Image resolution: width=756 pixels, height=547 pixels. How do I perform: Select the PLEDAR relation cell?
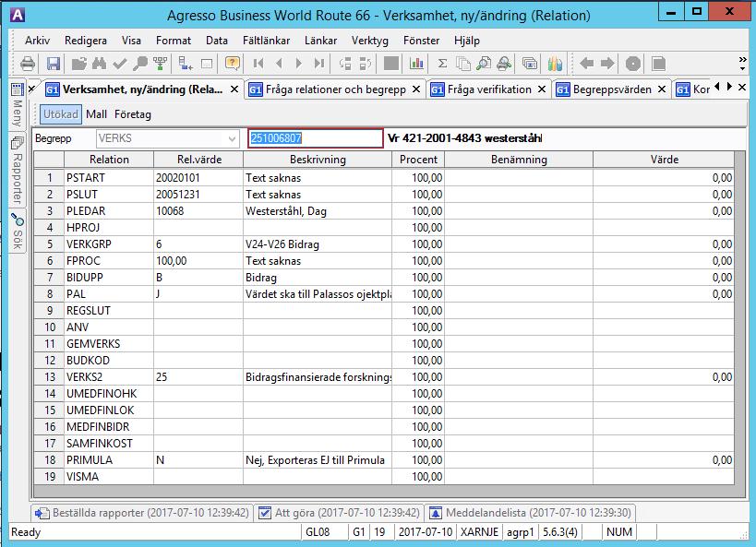pos(109,211)
